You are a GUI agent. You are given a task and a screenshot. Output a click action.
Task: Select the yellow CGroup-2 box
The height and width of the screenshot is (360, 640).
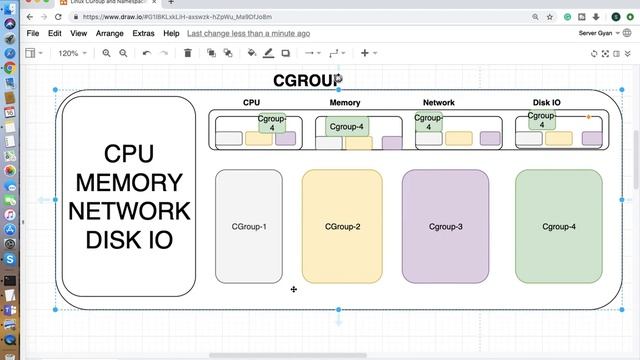coord(342,227)
